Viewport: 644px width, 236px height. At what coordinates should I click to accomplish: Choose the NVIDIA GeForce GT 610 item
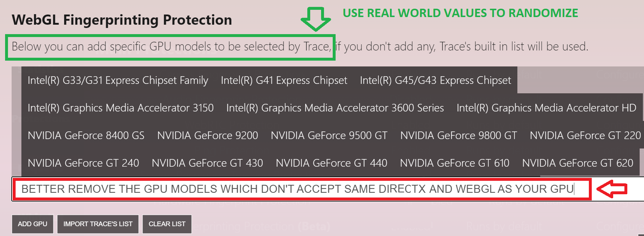pyautogui.click(x=455, y=163)
